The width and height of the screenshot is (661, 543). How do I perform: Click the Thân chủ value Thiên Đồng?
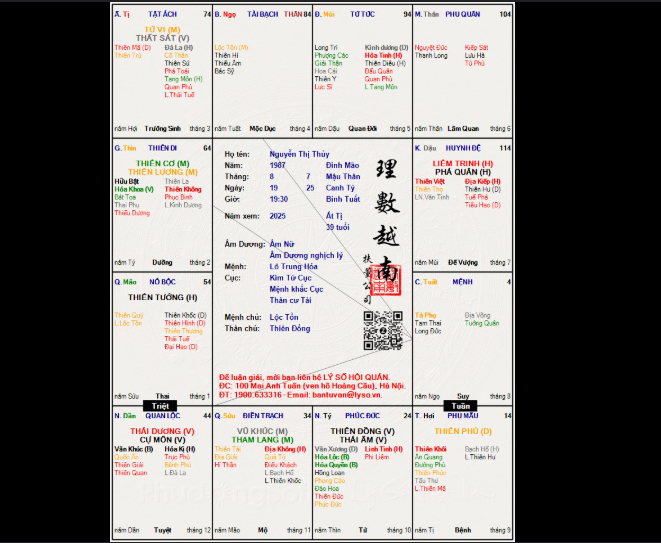290,328
